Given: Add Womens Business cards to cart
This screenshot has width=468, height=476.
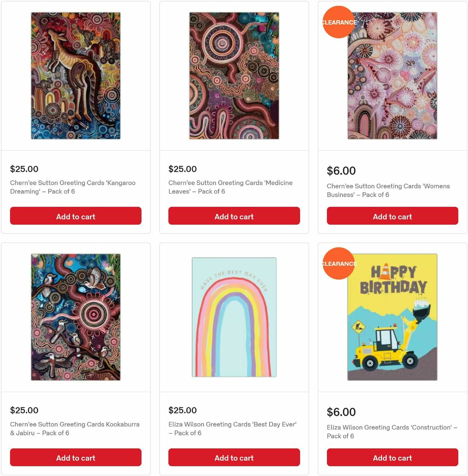Looking at the screenshot, I should (392, 216).
